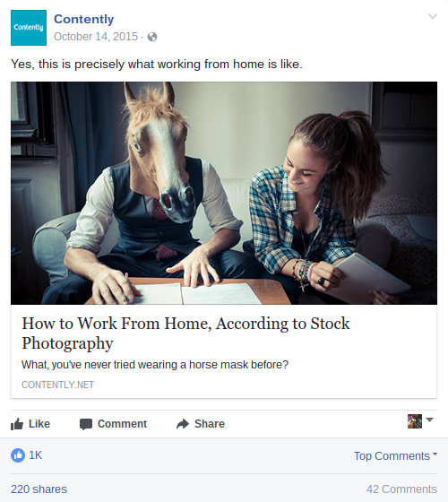The image size is (448, 502).
Task: Click the Contently profile logo
Action: [x=29, y=28]
